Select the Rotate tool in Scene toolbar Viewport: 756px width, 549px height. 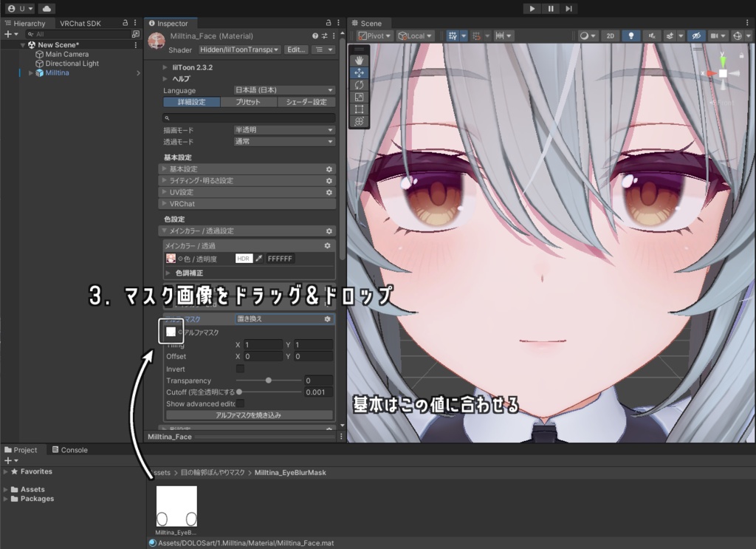pyautogui.click(x=360, y=85)
